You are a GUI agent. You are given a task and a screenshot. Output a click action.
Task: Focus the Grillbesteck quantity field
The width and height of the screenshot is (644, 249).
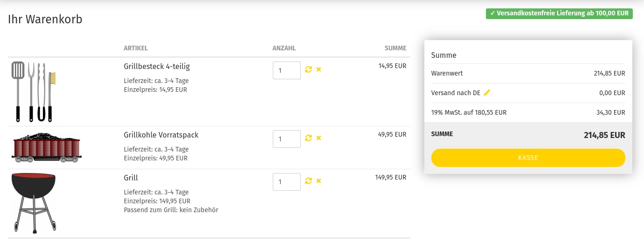(287, 70)
